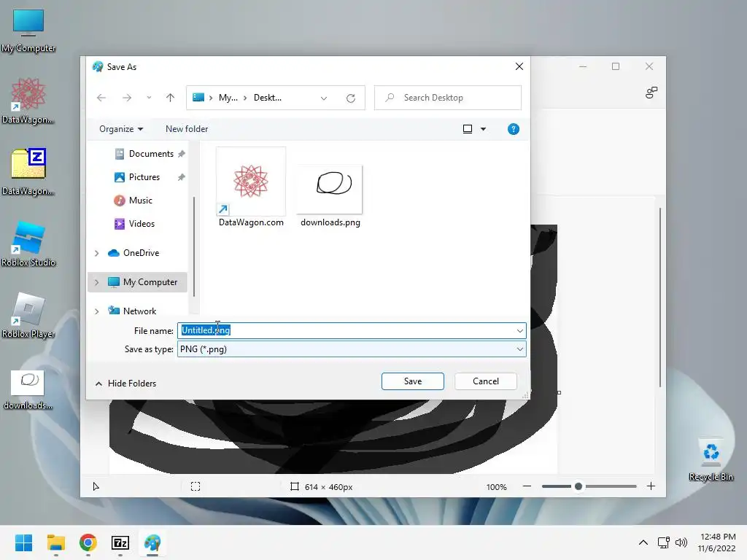Switch to Paint in the taskbar
The width and height of the screenshot is (747, 560).
pyautogui.click(x=152, y=542)
